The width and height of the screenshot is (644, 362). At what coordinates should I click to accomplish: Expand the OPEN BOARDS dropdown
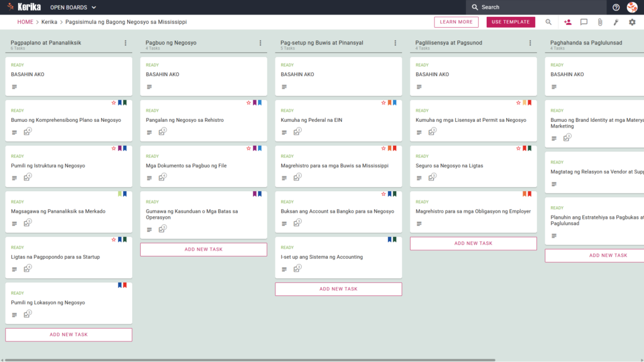click(x=73, y=8)
